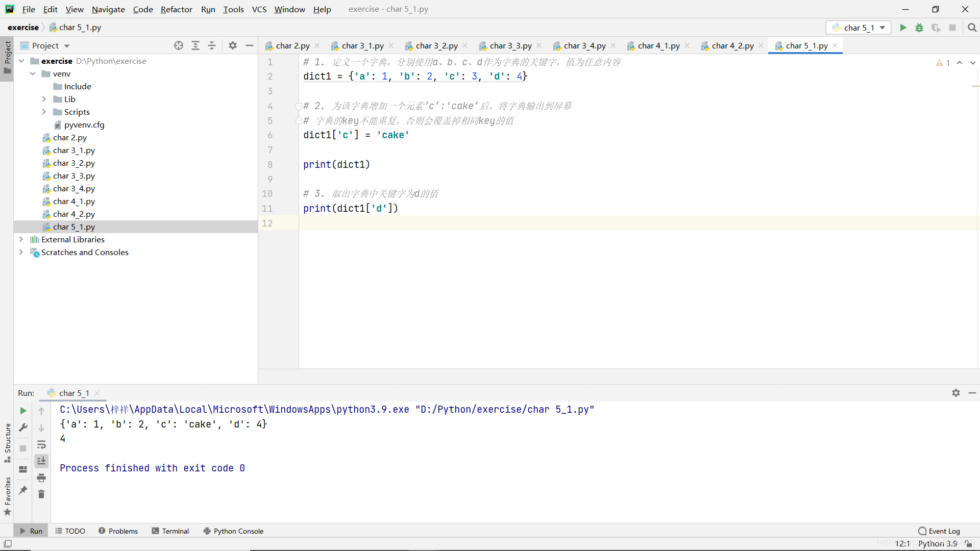Select pyvenv.cfg in project tree
Viewport: 980px width, 551px height.
point(84,124)
